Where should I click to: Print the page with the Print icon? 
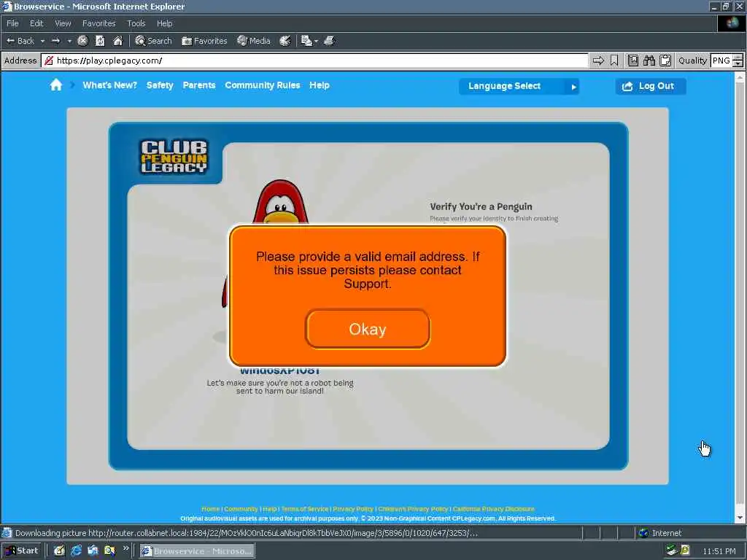point(329,41)
